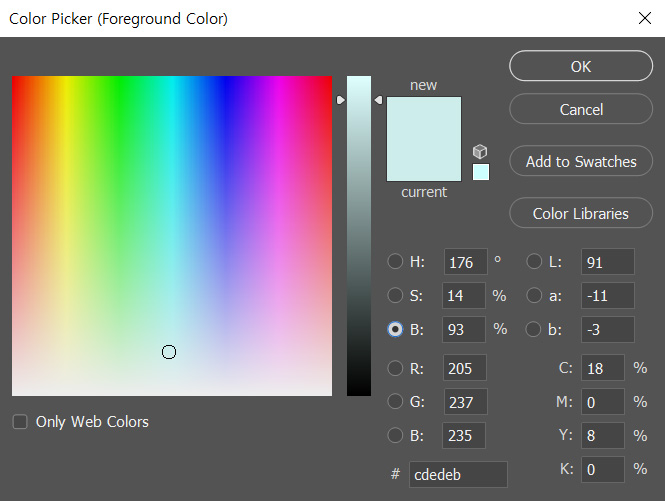The width and height of the screenshot is (665, 501).
Task: Select the G green radio button
Action: [x=395, y=402]
